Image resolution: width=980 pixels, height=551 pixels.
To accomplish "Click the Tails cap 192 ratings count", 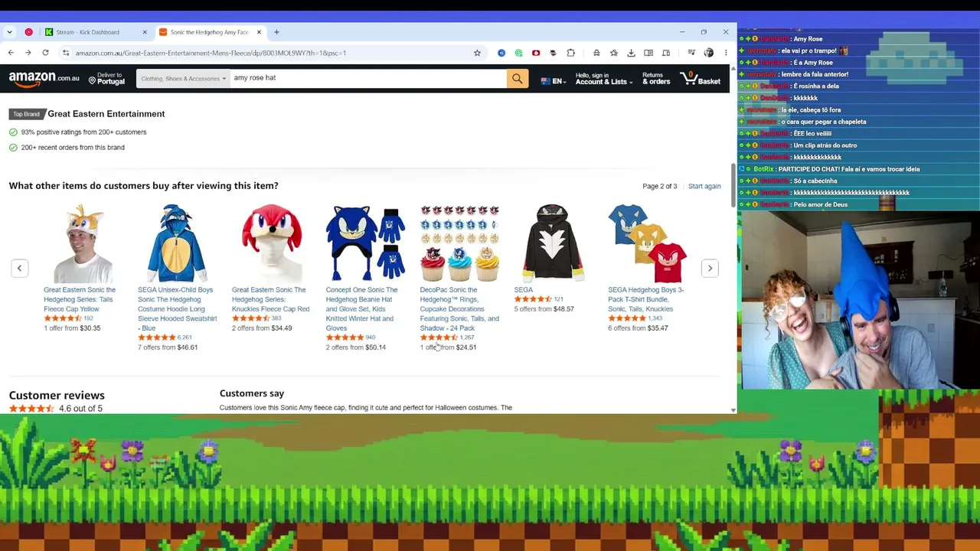I will tap(88, 318).
